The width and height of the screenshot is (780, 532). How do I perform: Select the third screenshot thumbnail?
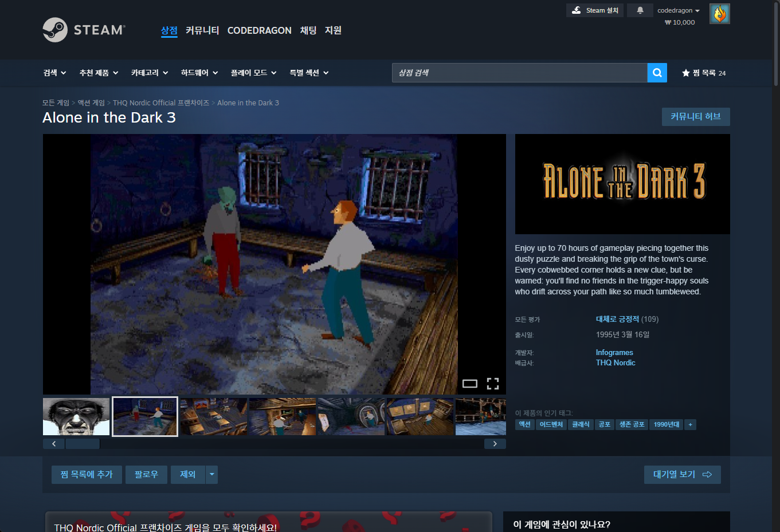214,417
